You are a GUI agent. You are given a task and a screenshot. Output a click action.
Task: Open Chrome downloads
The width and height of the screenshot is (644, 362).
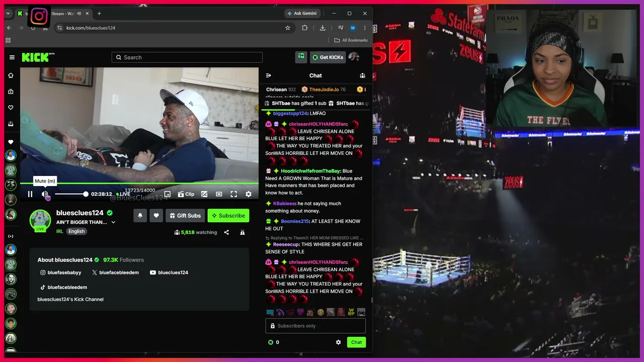point(323,28)
